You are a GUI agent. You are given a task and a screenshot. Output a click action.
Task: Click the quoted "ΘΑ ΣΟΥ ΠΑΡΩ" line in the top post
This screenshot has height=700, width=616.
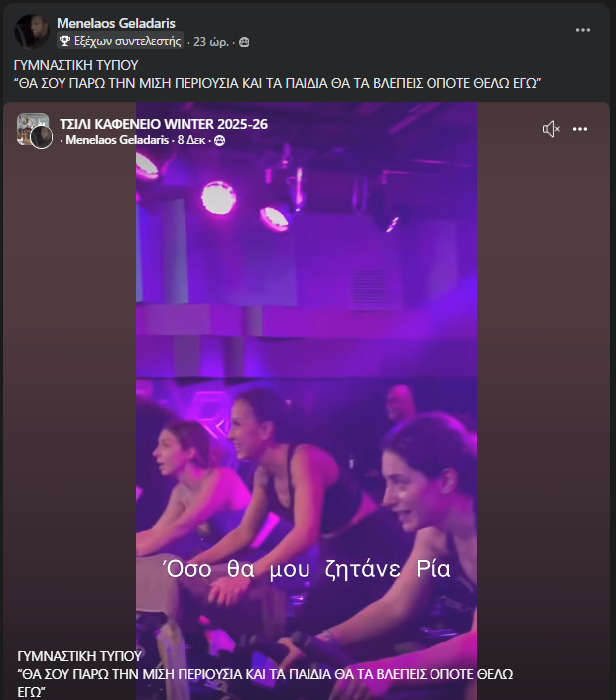[x=277, y=83]
